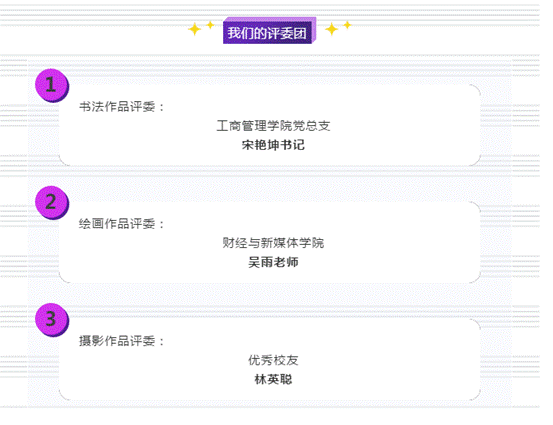Click the purple number 1 badge
553x425 pixels.
pyautogui.click(x=52, y=85)
